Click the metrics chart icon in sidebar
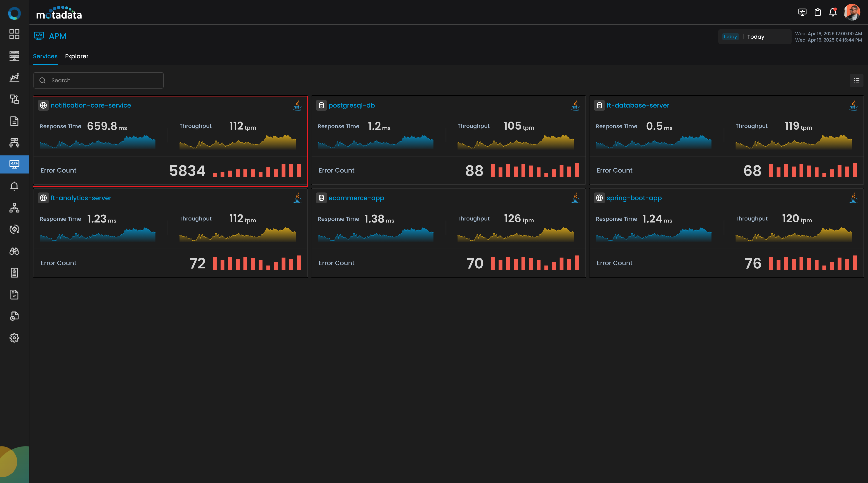868x483 pixels. pyautogui.click(x=14, y=77)
